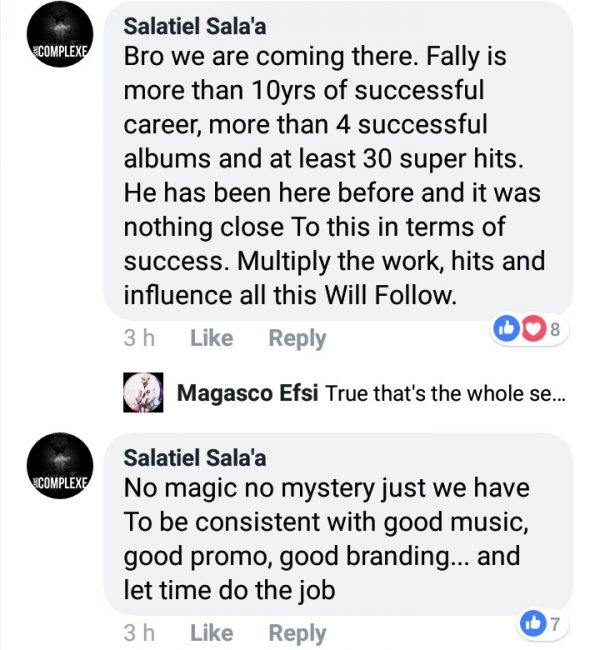Reply to the 'Bro we are coming there' comment

click(297, 338)
